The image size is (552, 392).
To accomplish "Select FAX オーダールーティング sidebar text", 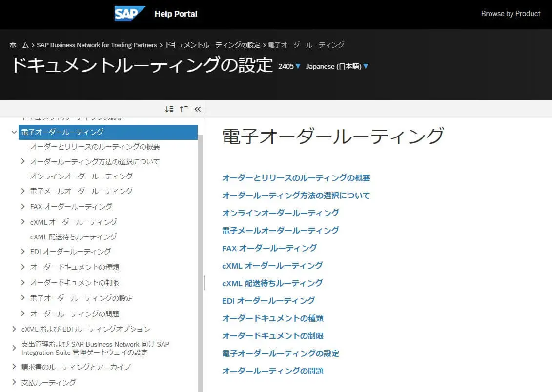I will (x=71, y=206).
